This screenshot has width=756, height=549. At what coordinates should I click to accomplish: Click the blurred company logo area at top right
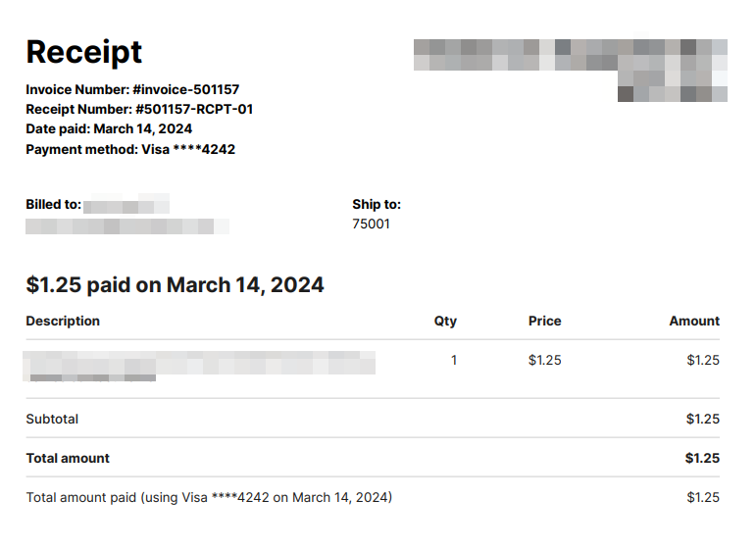(571, 71)
